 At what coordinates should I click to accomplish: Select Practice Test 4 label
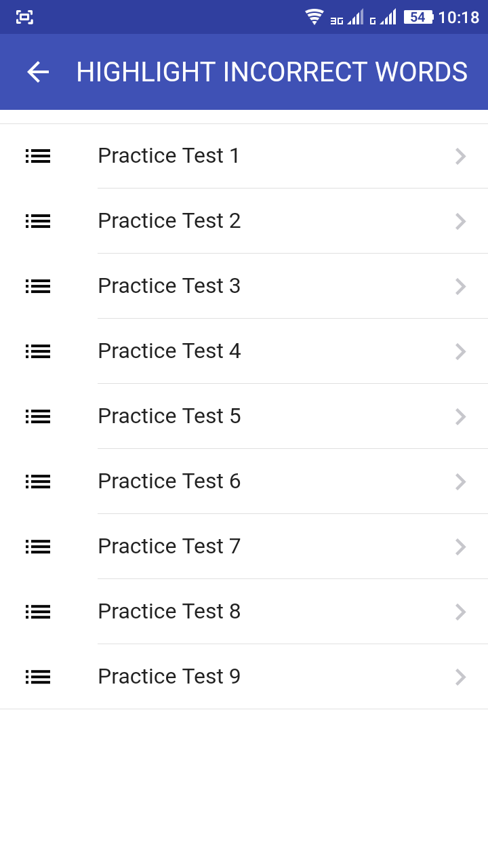(169, 351)
